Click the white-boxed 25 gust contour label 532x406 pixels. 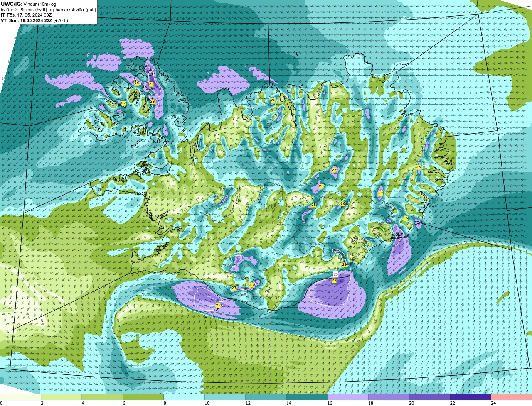[x=336, y=274]
